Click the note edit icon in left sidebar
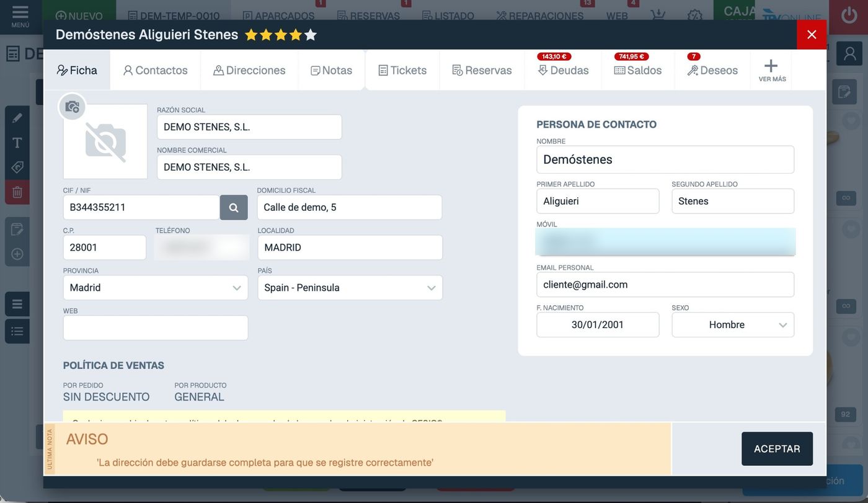This screenshot has height=503, width=868. tap(17, 229)
